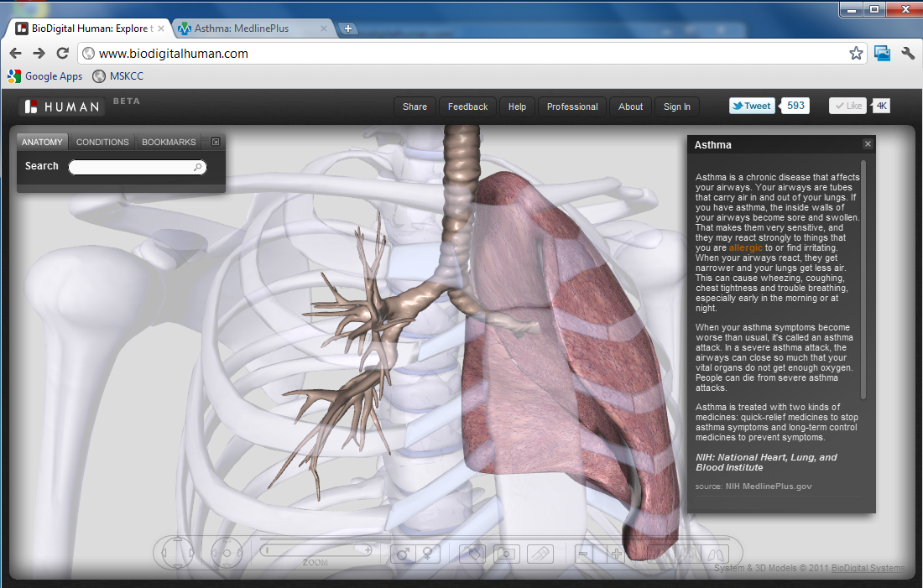
Task: Open the NIH MedlinePlus.gov source link
Action: 768,487
